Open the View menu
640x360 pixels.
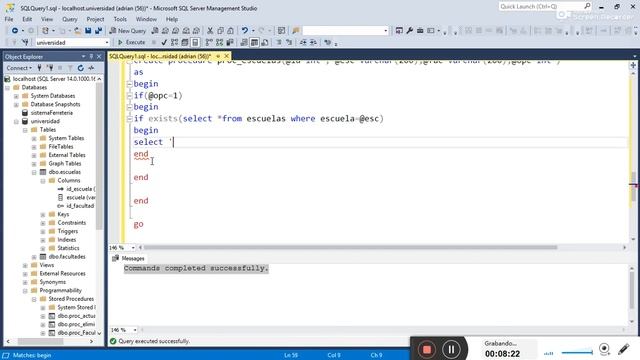pos(47,19)
